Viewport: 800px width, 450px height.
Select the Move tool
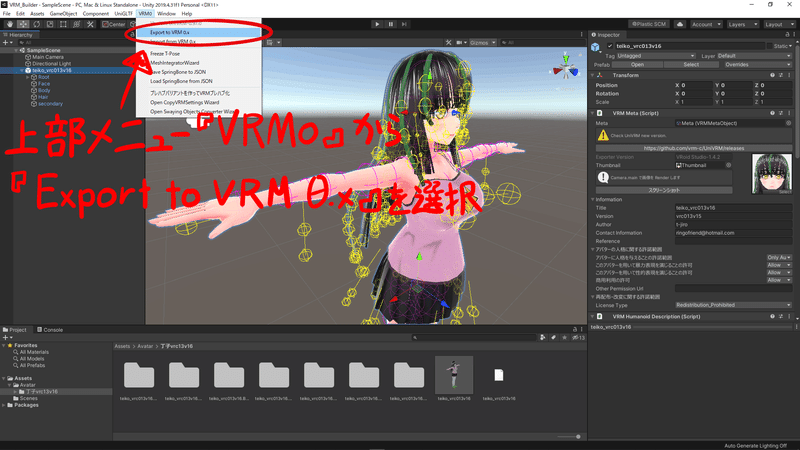pos(23,24)
